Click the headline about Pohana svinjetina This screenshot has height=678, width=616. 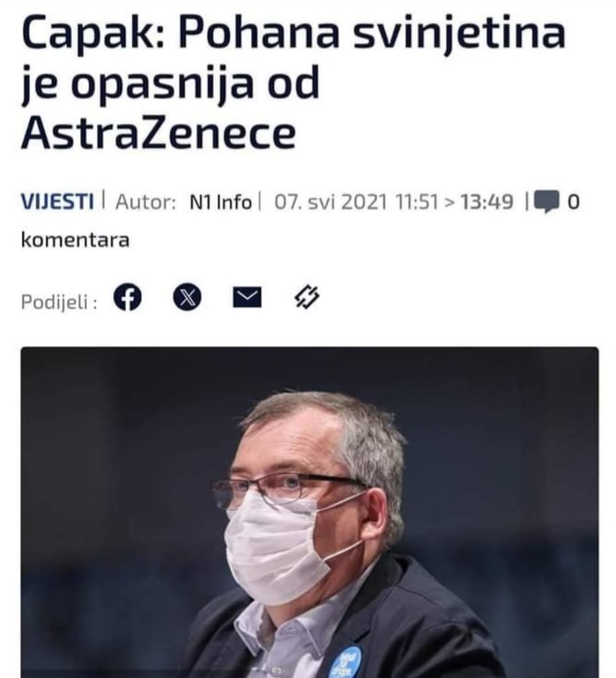click(x=293, y=82)
